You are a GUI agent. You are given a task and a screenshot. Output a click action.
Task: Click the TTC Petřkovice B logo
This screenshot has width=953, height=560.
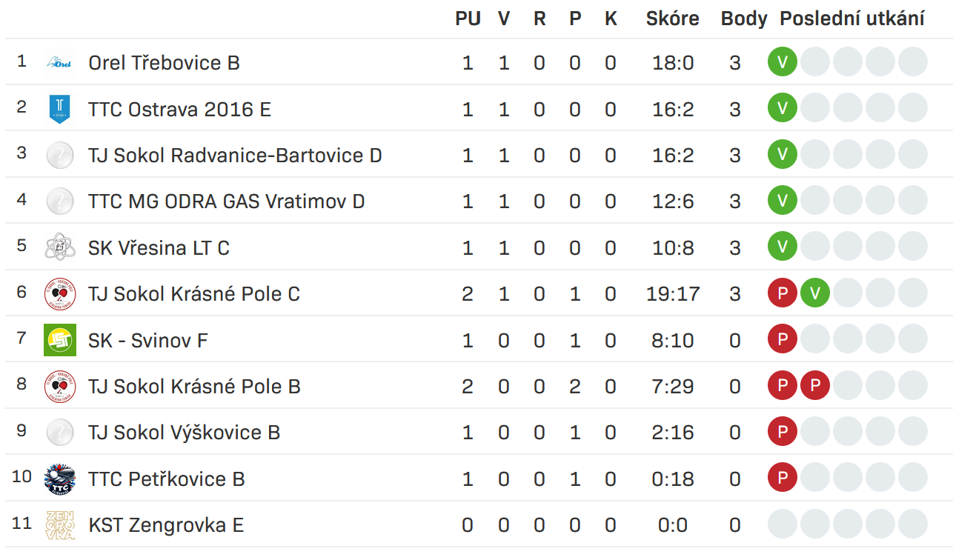click(59, 479)
